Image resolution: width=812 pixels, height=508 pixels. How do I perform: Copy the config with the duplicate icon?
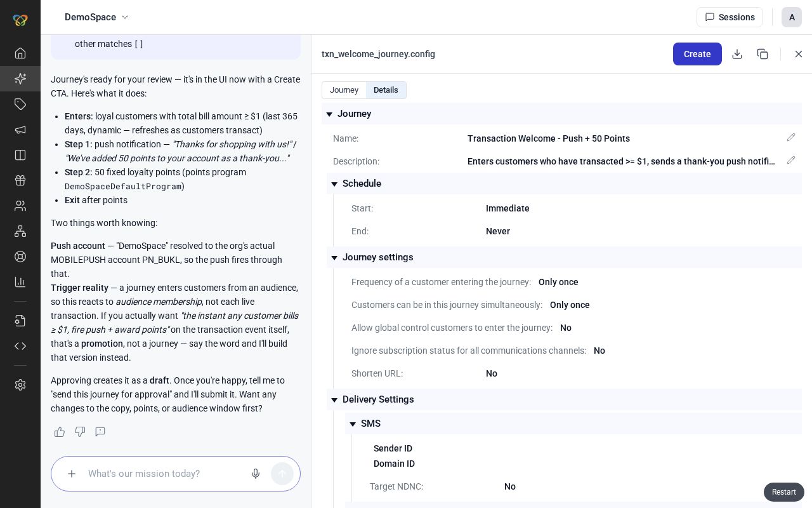[763, 54]
